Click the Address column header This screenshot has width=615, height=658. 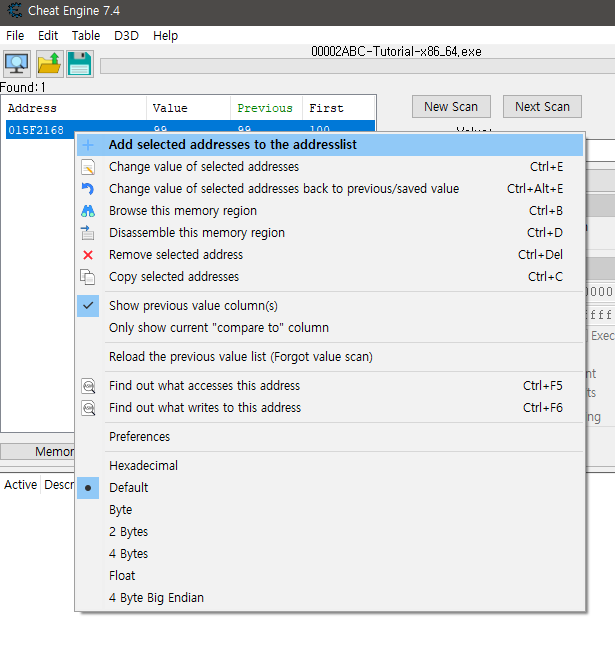point(74,108)
